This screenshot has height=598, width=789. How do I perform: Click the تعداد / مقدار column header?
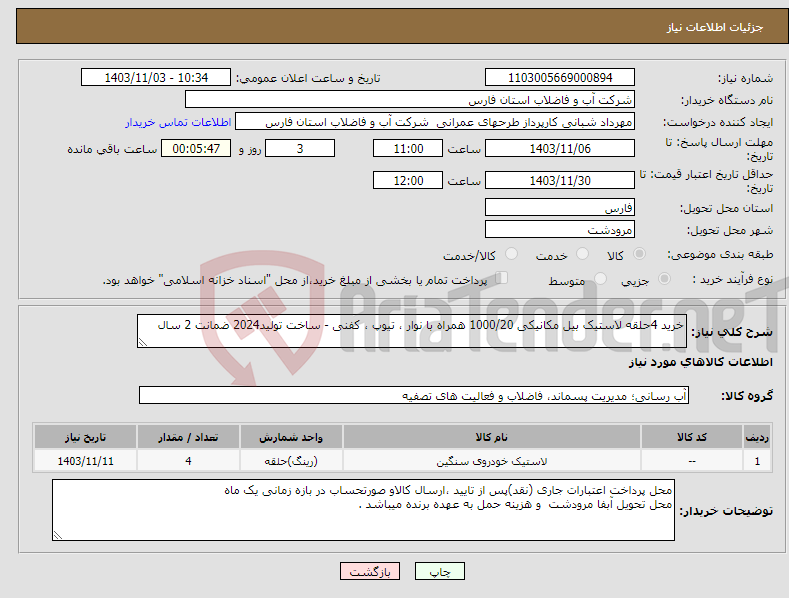(188, 437)
